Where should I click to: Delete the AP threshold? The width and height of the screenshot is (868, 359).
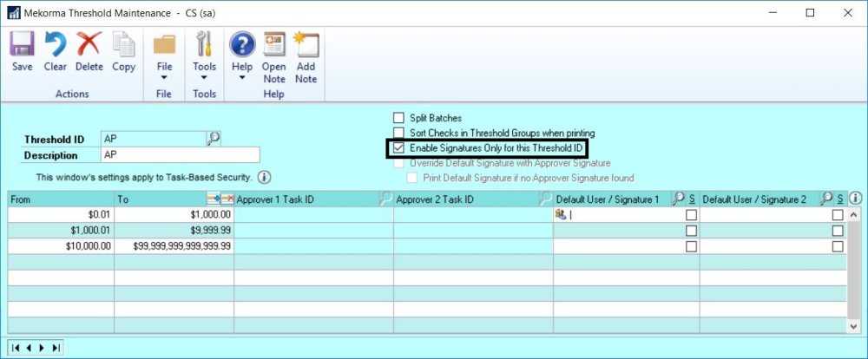tap(89, 51)
